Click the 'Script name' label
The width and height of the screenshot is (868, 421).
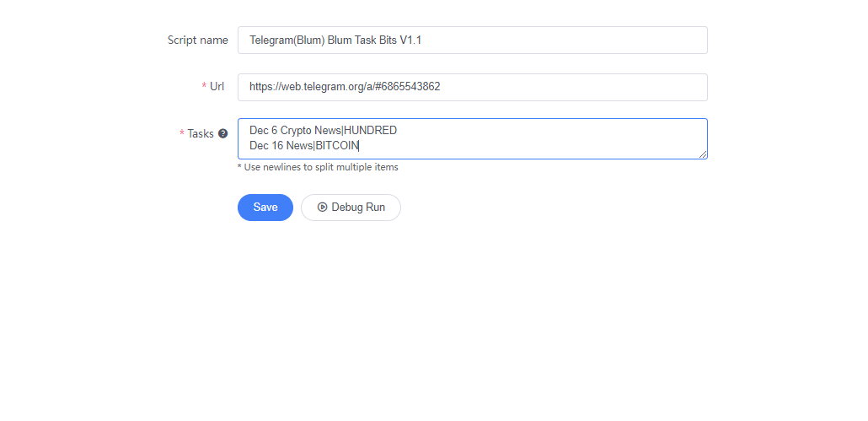[x=198, y=40]
